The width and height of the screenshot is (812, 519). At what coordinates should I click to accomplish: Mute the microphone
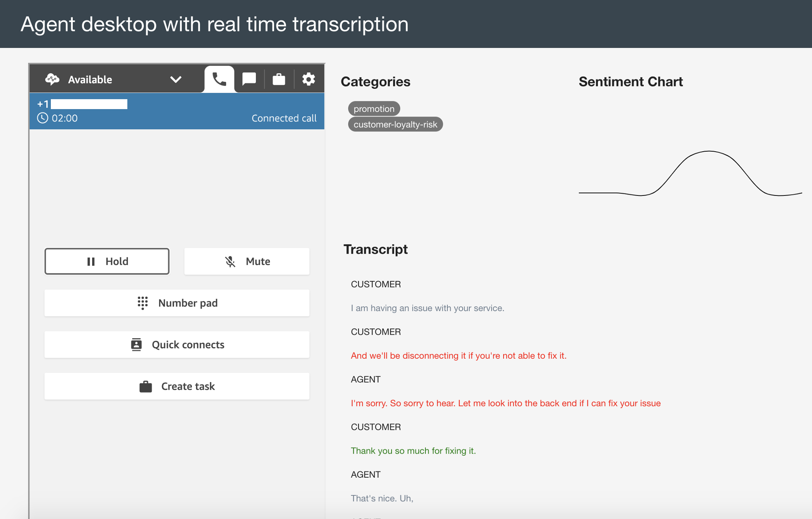247,261
